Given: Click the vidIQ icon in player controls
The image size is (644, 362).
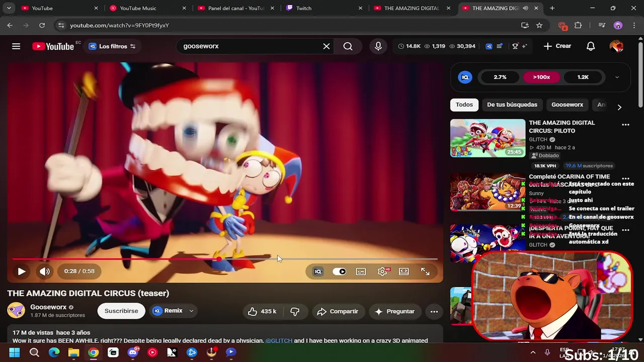Looking at the screenshot, I should 318,271.
